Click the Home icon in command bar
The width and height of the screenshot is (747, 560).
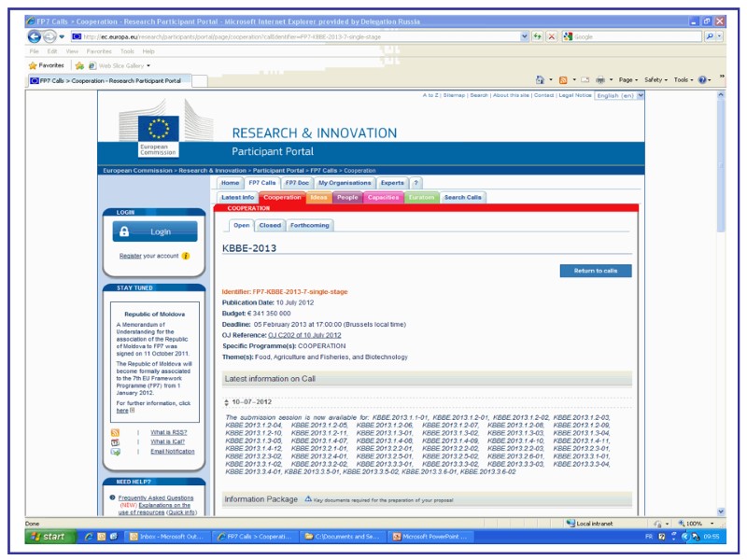(540, 80)
